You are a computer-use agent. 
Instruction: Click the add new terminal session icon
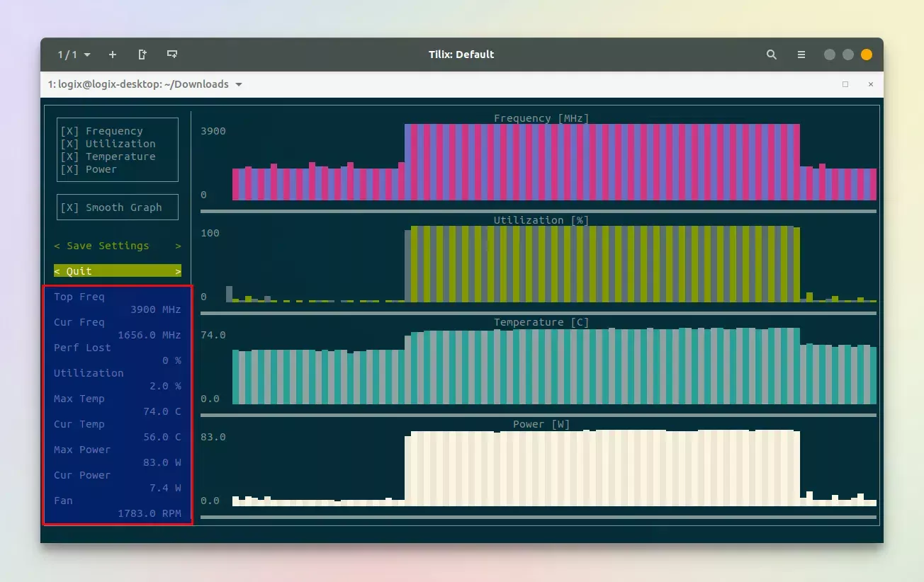[x=113, y=55]
